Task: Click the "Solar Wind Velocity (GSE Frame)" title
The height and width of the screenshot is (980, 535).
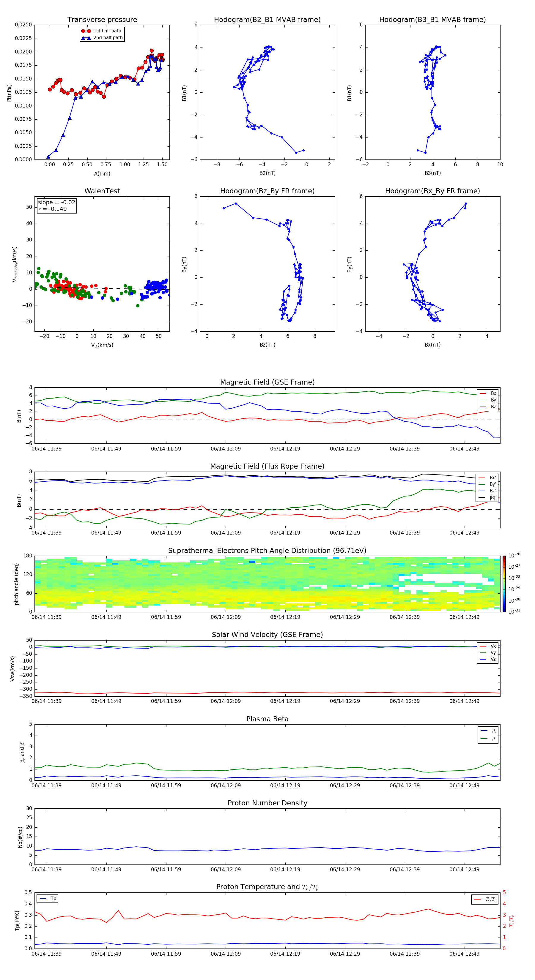Action: coord(267,635)
